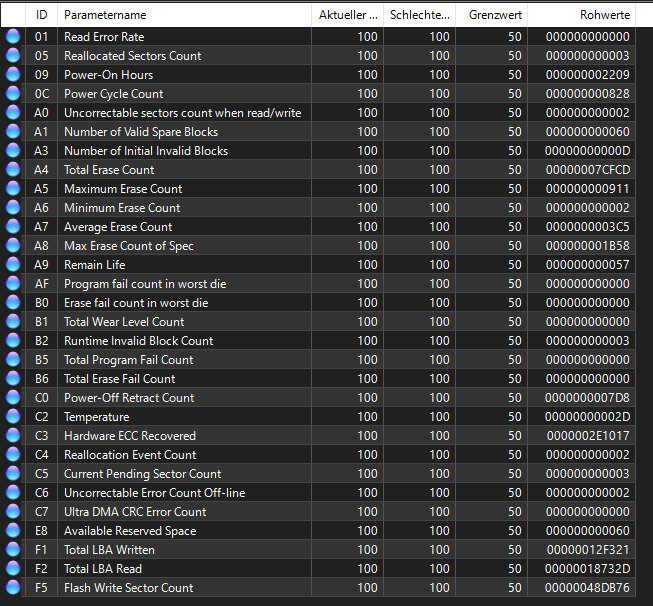The height and width of the screenshot is (606, 653).
Task: Click the status orb for Reallocated Sectors Count
Action: (x=13, y=55)
